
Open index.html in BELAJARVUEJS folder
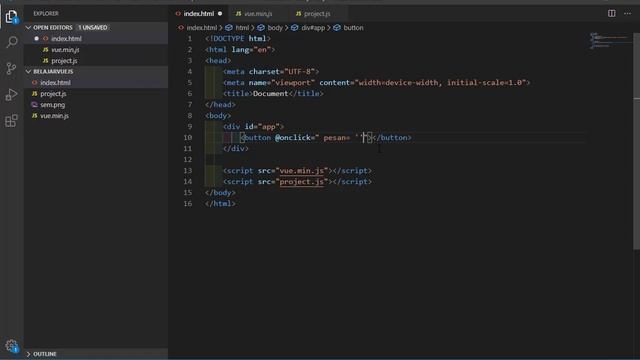pos(55,82)
